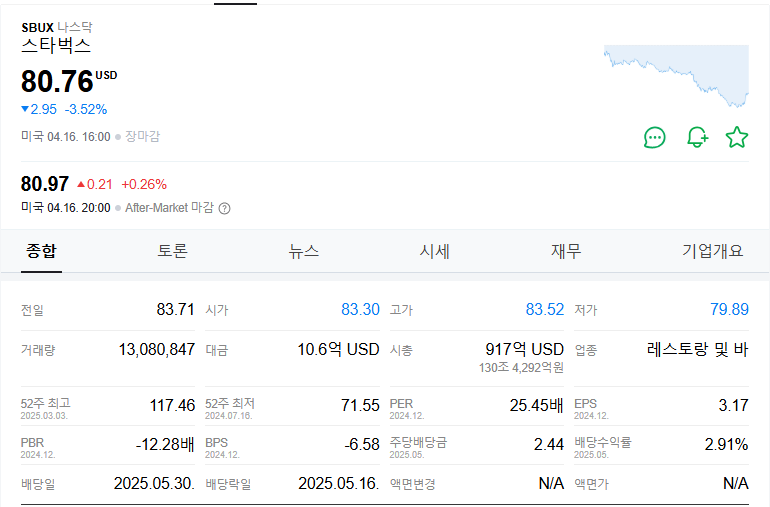Open the stock discussion chat bubble icon

(x=655, y=138)
